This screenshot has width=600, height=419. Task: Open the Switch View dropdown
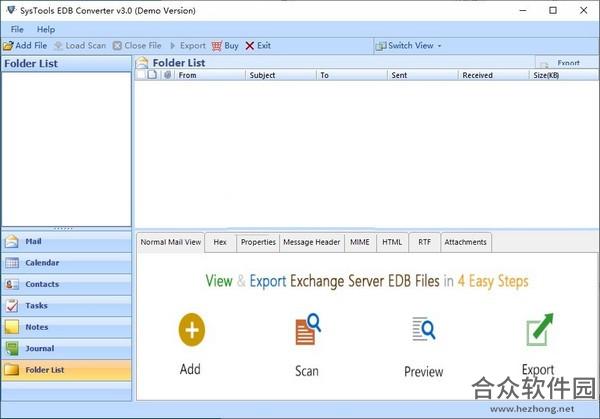409,46
